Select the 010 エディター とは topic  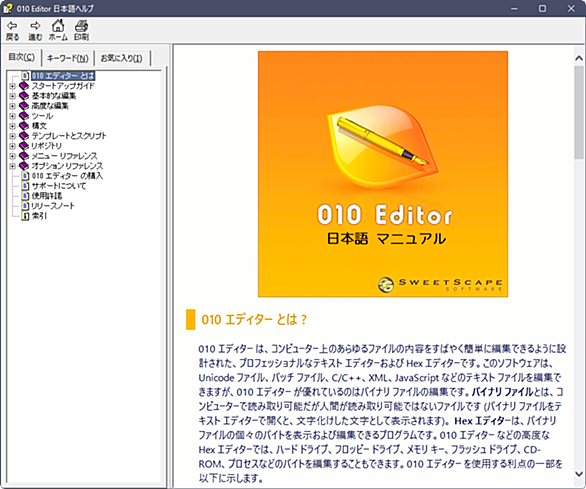(63, 76)
